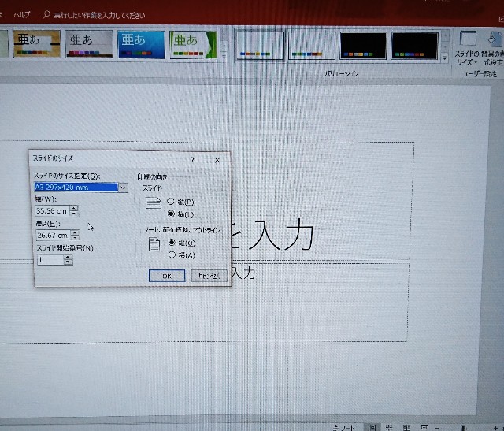The height and width of the screenshot is (431, 504).
Task: Decrease the スライド開始番号 with down spinner
Action: (x=68, y=262)
